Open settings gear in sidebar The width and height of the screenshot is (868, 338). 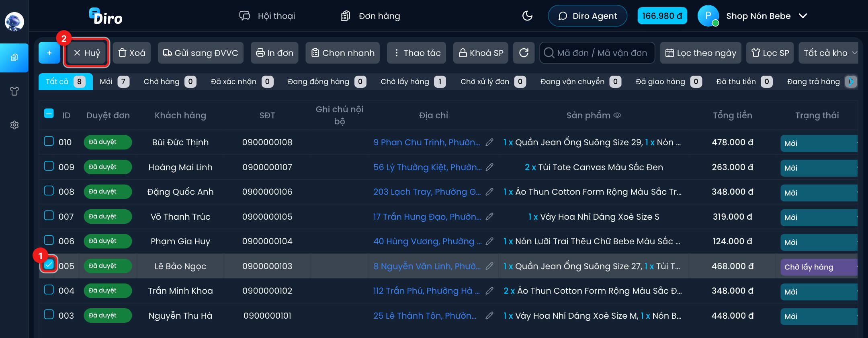(14, 125)
